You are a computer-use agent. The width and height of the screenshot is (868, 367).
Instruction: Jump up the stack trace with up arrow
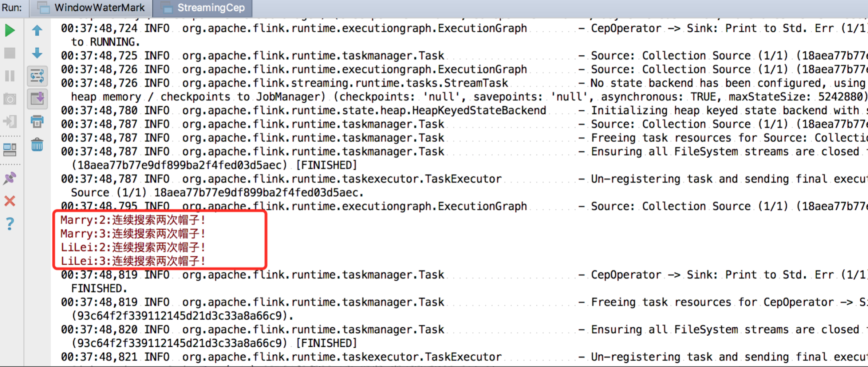pos(37,30)
